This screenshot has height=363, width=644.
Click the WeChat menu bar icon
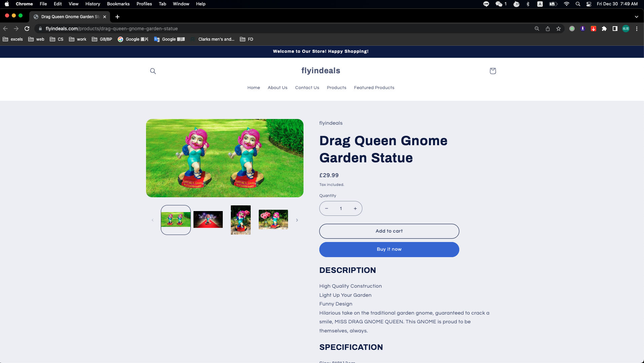point(499,4)
